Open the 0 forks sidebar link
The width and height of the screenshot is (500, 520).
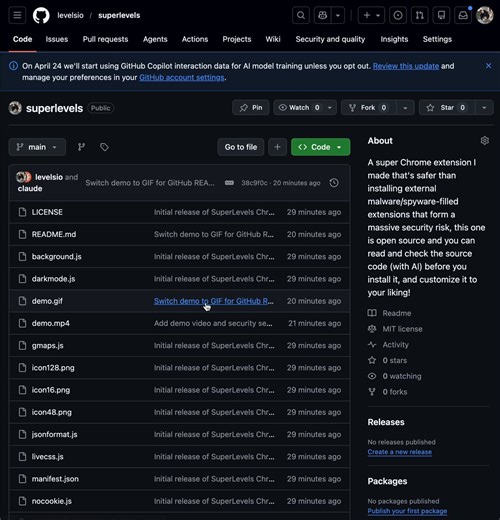[388, 392]
